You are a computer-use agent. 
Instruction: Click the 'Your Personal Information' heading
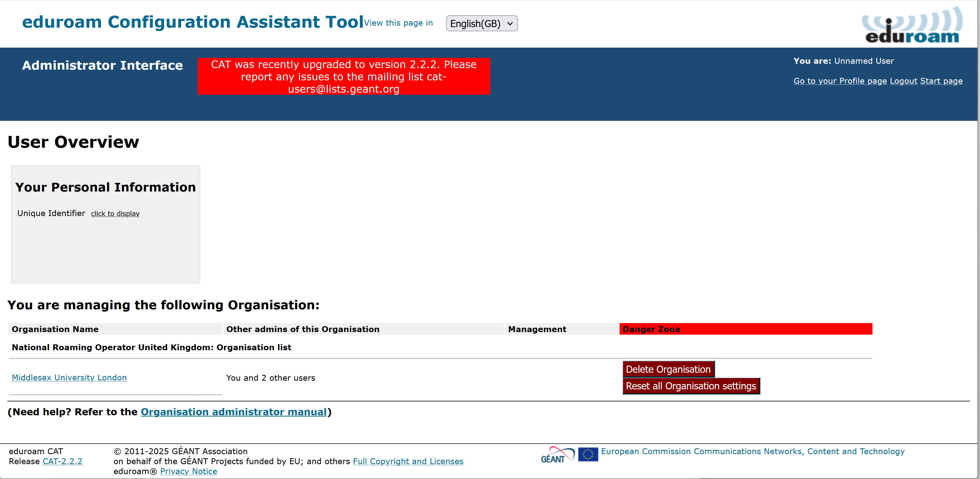point(105,187)
